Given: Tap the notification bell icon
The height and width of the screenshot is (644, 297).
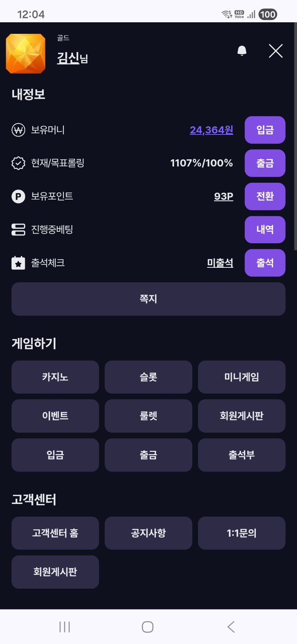Looking at the screenshot, I should click(242, 51).
